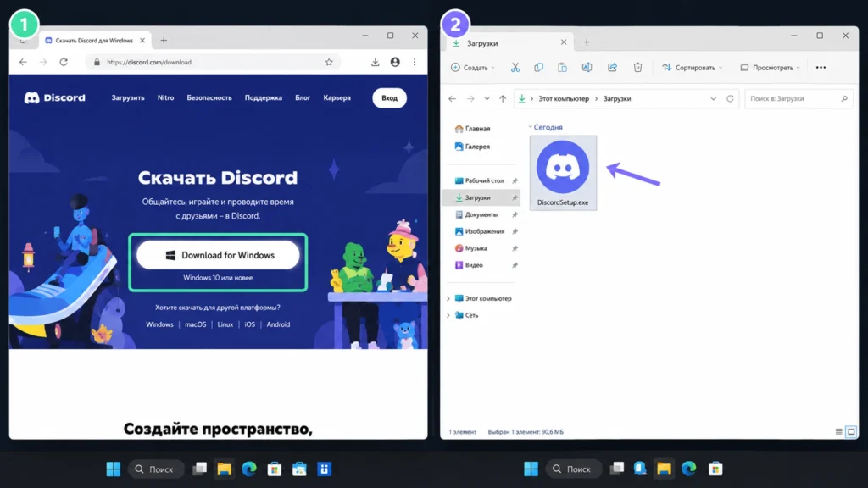Image resolution: width=868 pixels, height=488 pixels.
Task: Click the discord.com/download address bar
Action: [213, 62]
